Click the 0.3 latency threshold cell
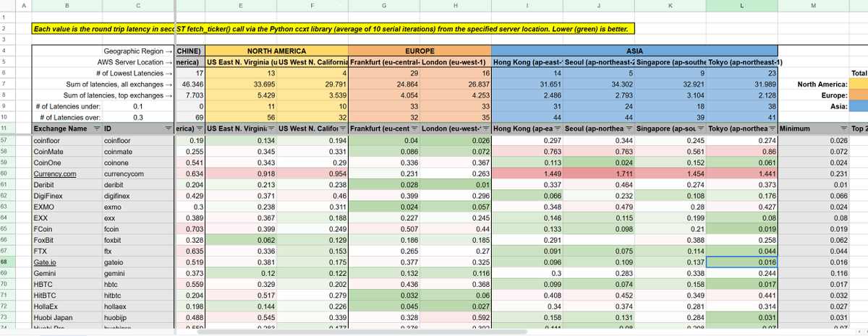Image resolution: width=868 pixels, height=336 pixels. (x=139, y=116)
